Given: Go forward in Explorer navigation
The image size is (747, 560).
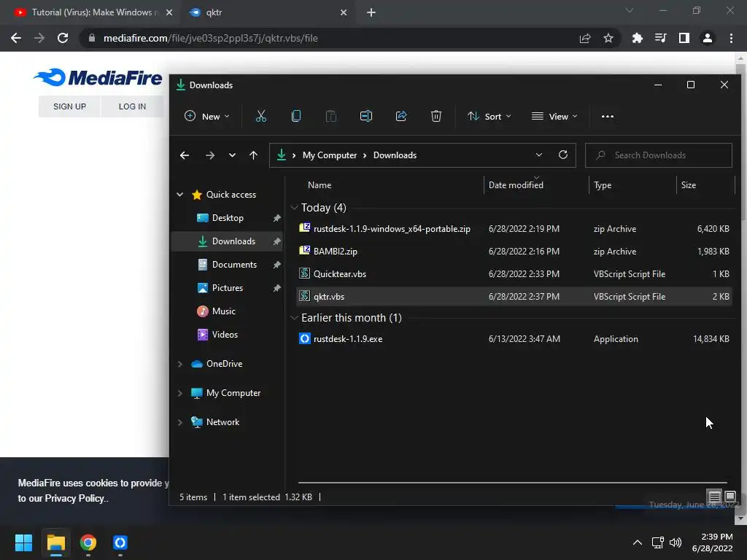Looking at the screenshot, I should [209, 155].
